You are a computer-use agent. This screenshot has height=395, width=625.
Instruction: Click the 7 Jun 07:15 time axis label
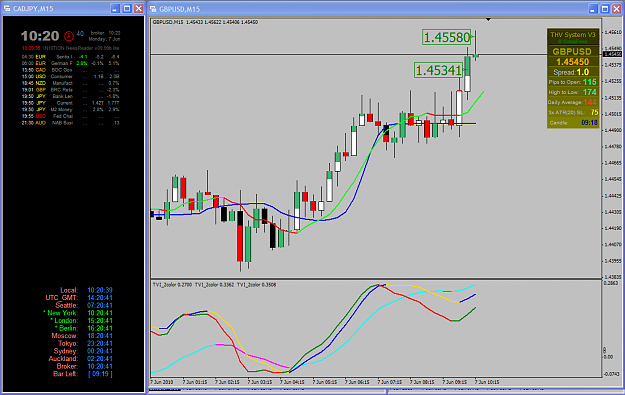[390, 382]
